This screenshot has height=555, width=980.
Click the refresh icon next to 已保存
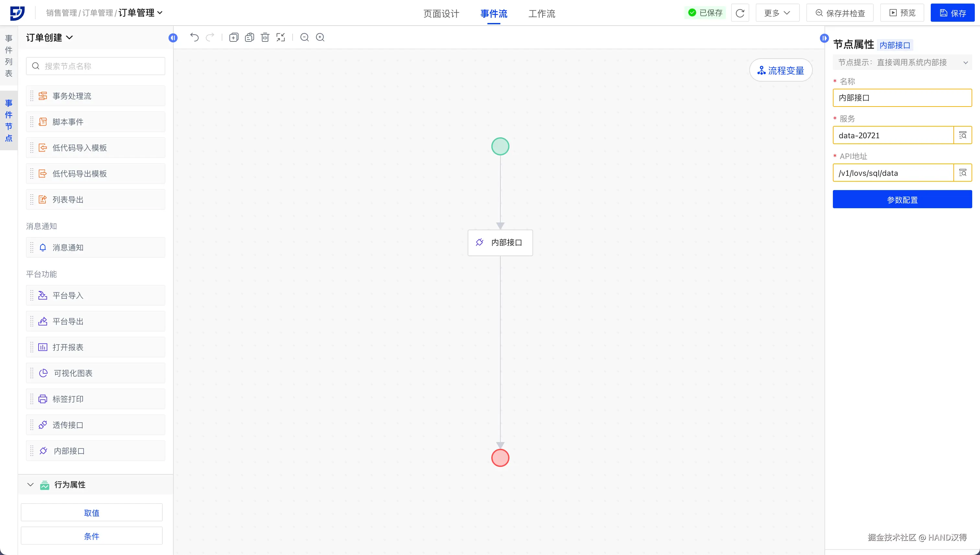pyautogui.click(x=740, y=13)
